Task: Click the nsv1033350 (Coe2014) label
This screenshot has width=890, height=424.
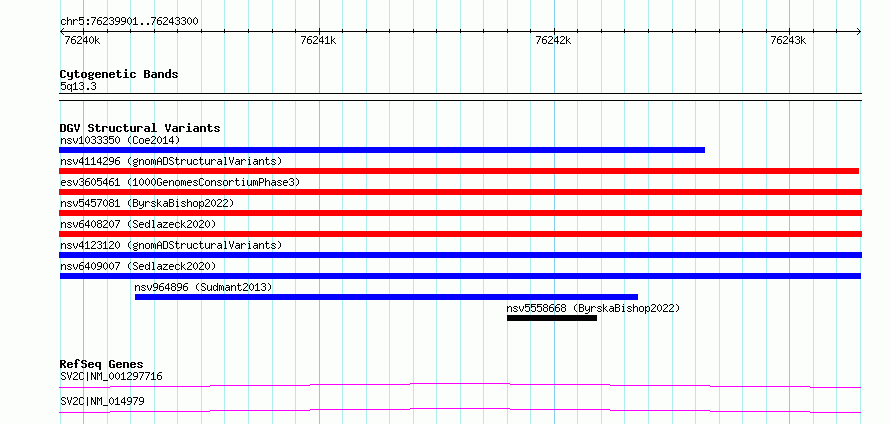Action: pyautogui.click(x=120, y=140)
